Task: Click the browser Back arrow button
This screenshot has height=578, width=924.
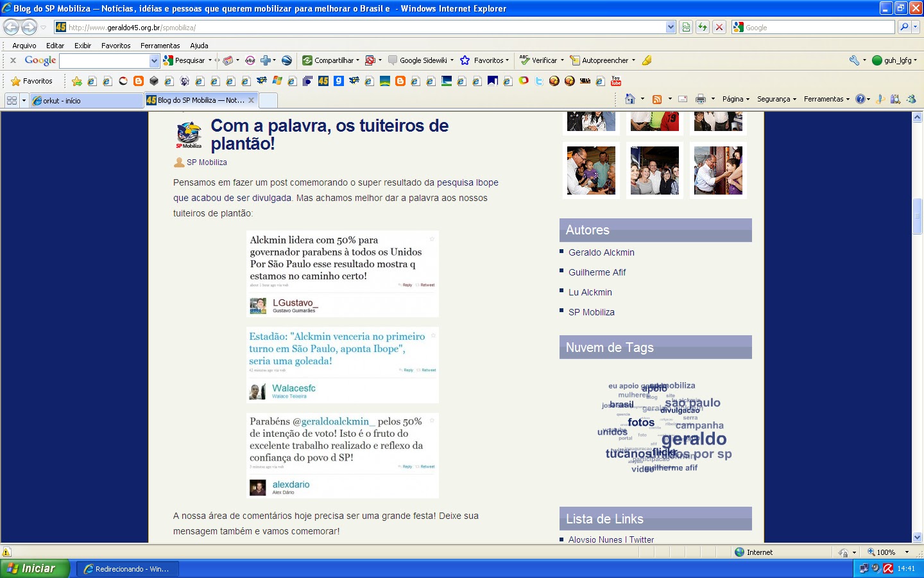Action: [x=12, y=28]
